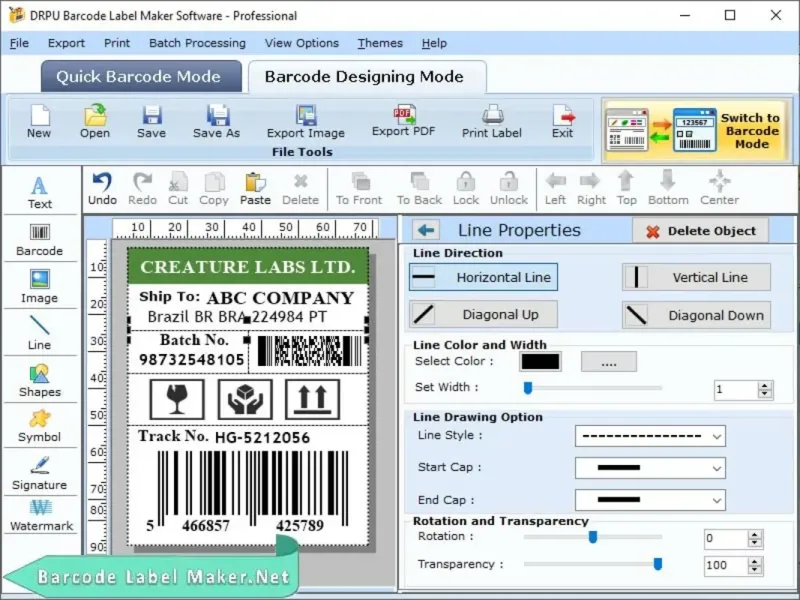Open the File menu
The height and width of the screenshot is (600, 800).
point(19,43)
